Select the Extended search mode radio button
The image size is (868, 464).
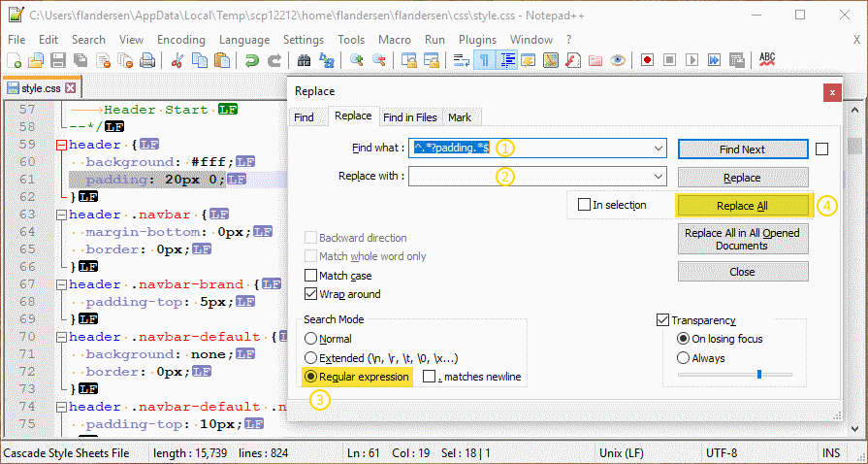[x=311, y=358]
